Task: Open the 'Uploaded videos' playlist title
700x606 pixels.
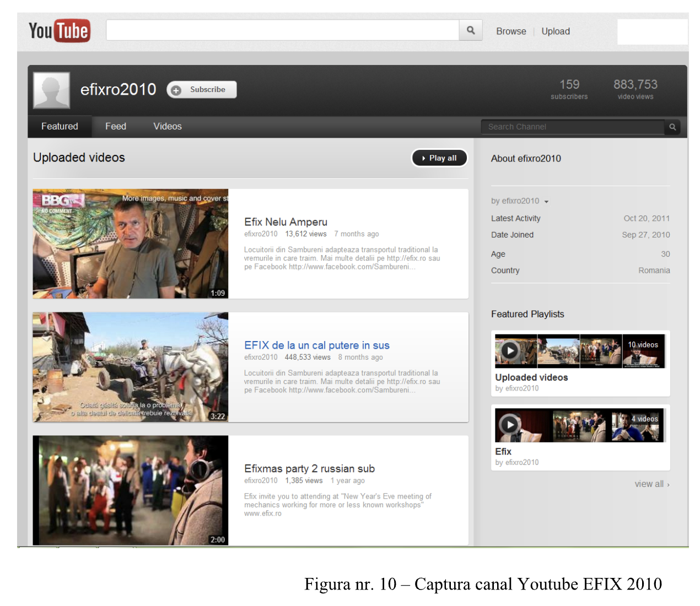Action: click(531, 377)
